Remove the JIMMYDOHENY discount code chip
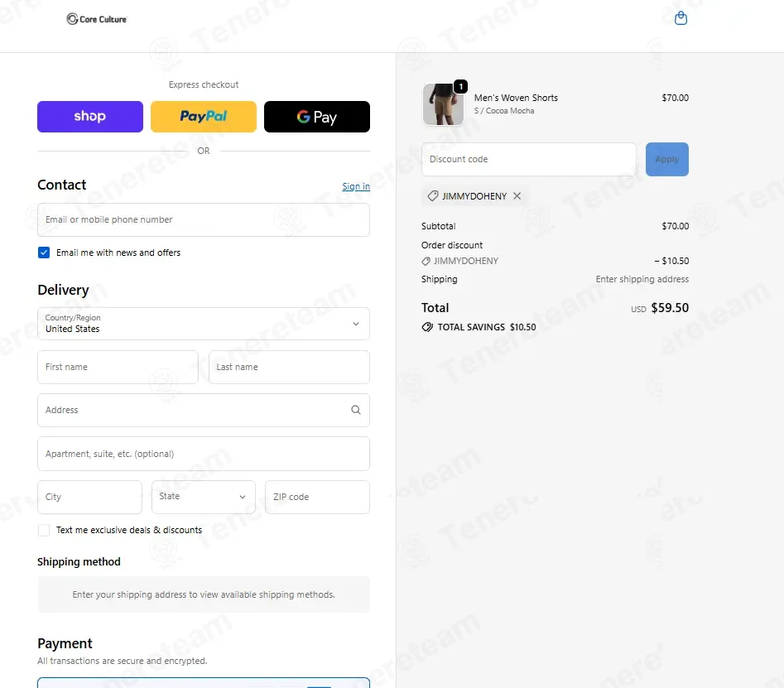Viewport: 784px width, 688px height. point(517,196)
